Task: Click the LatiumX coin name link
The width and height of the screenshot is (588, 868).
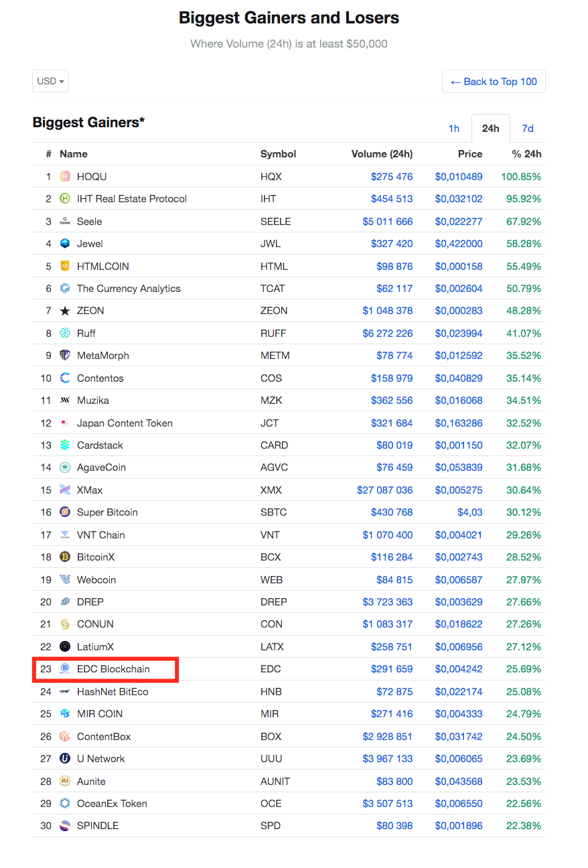Action: pos(96,647)
